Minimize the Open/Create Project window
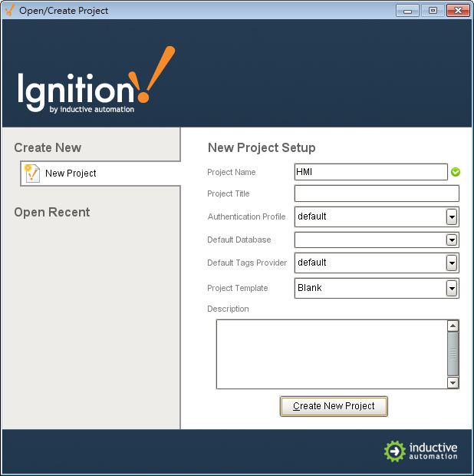 [x=407, y=11]
